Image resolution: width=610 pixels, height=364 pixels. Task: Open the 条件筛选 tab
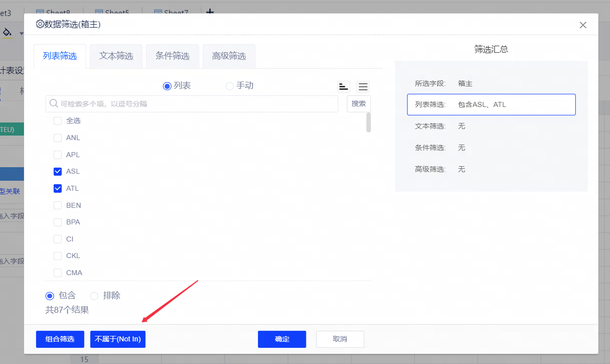tap(172, 56)
